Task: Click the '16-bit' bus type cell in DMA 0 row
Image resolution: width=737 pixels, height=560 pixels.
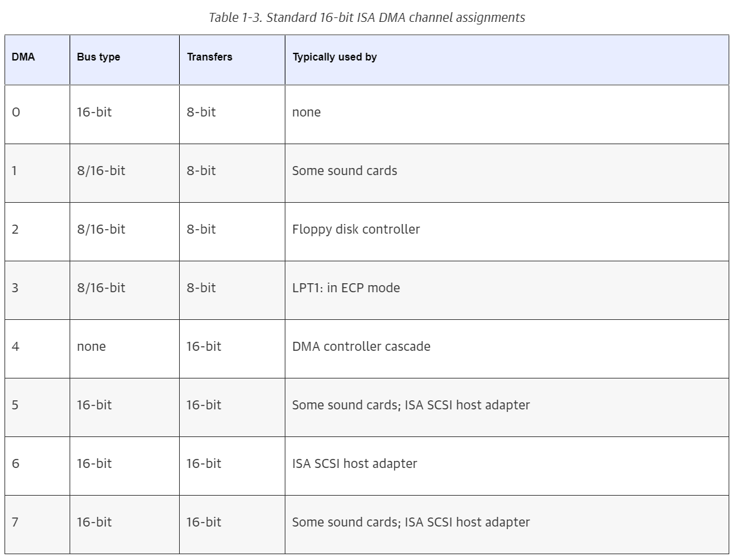Action: click(124, 115)
